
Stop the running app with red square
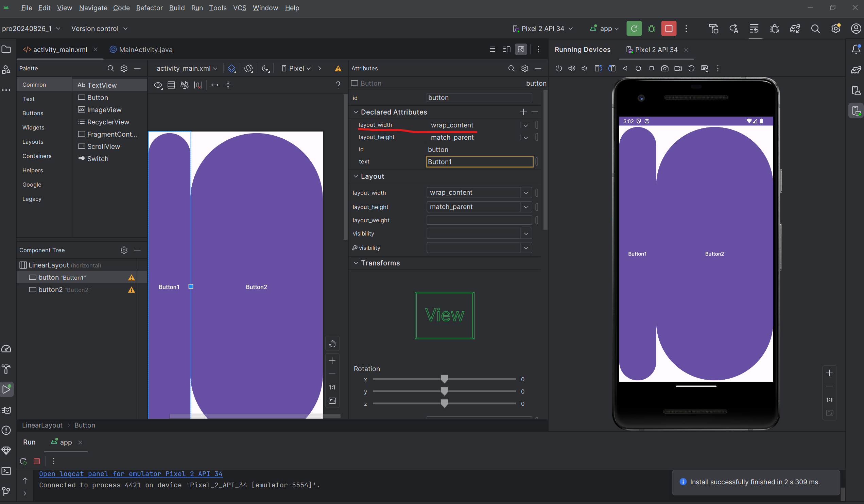coord(669,29)
